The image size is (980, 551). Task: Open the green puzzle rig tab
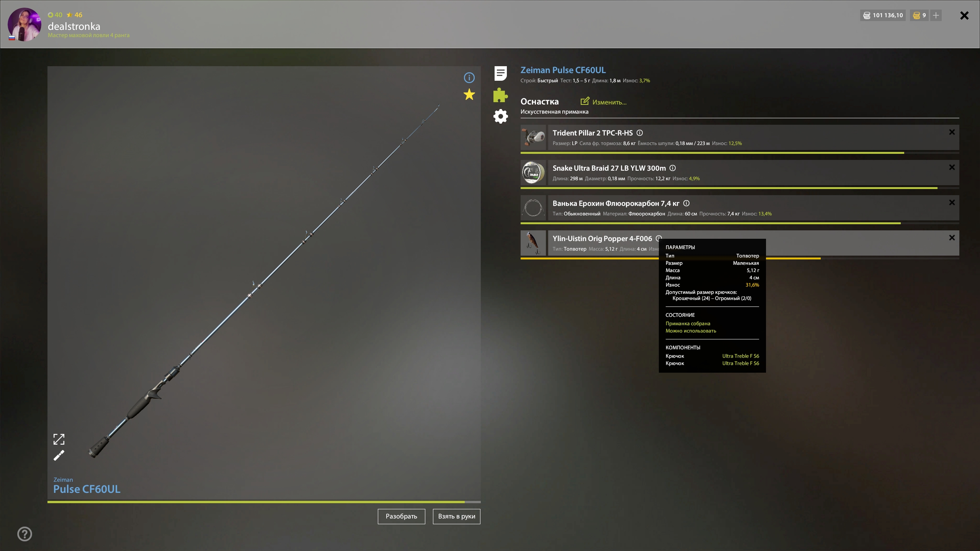[x=500, y=95]
